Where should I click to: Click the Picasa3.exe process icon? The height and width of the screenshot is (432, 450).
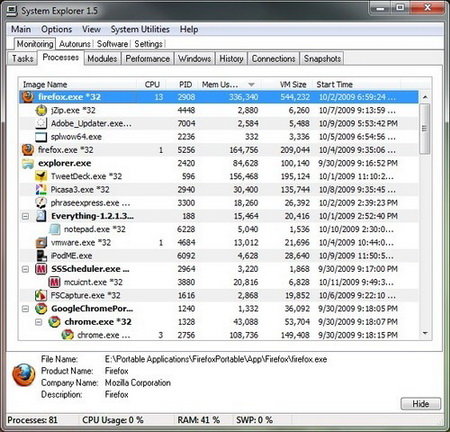(41, 189)
